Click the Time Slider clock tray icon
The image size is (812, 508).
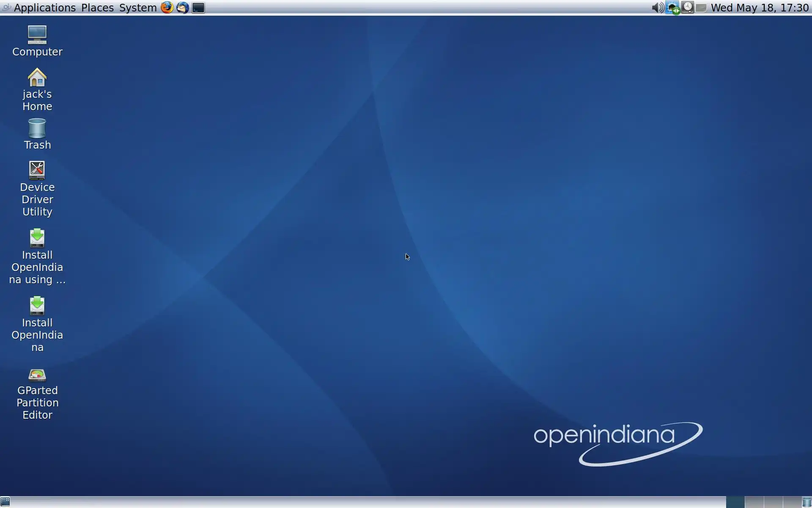point(688,8)
